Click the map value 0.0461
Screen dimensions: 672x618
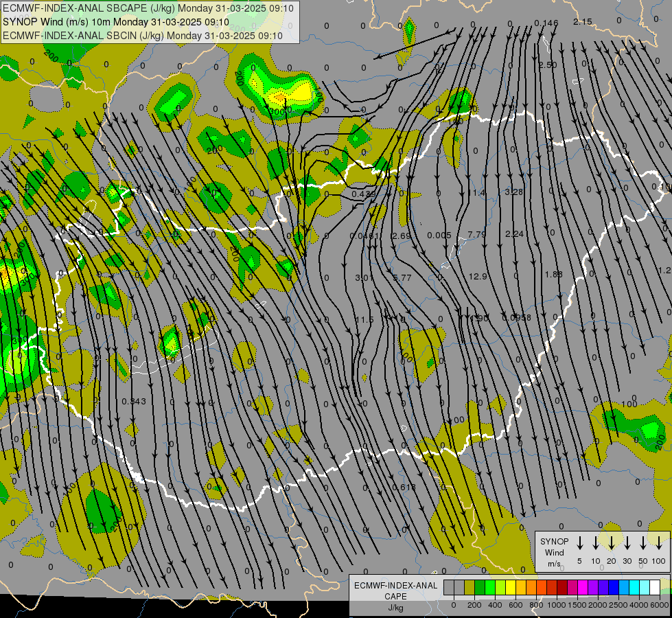[x=364, y=236]
